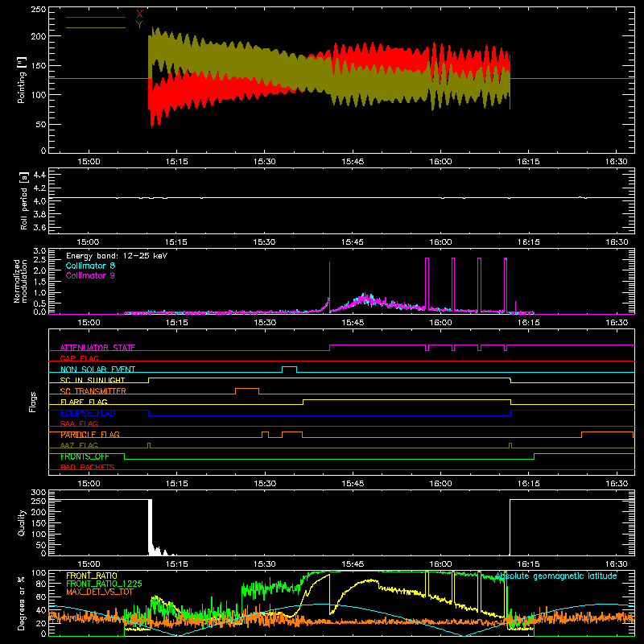Click the PARTICLE_FLAG label
The height and width of the screenshot is (644, 644).
[90, 434]
